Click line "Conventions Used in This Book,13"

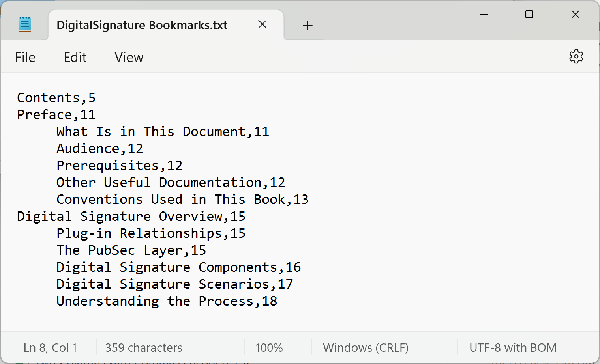pos(182,199)
